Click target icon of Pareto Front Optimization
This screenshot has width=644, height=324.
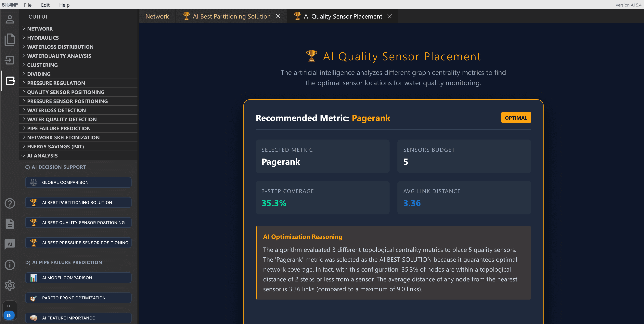click(33, 298)
